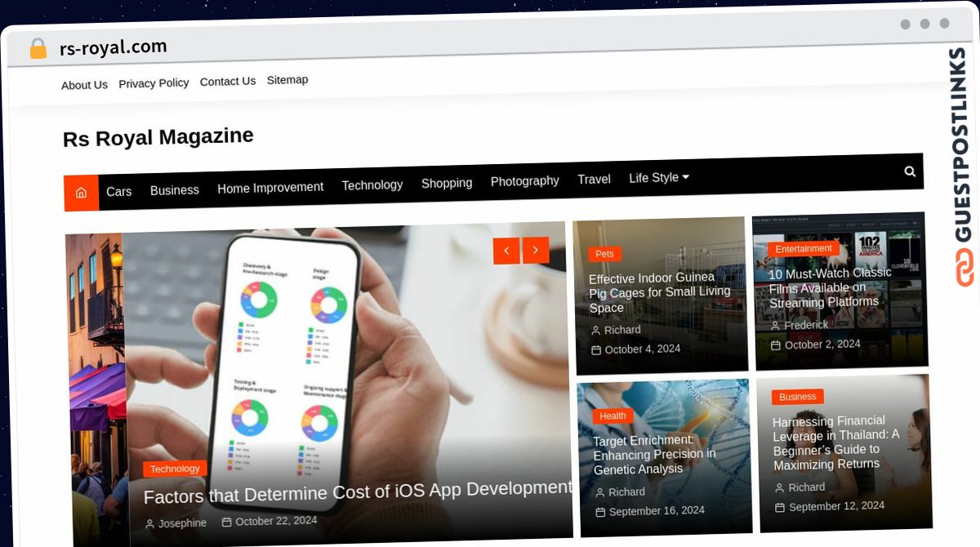Open the search magnifier icon

tap(910, 171)
